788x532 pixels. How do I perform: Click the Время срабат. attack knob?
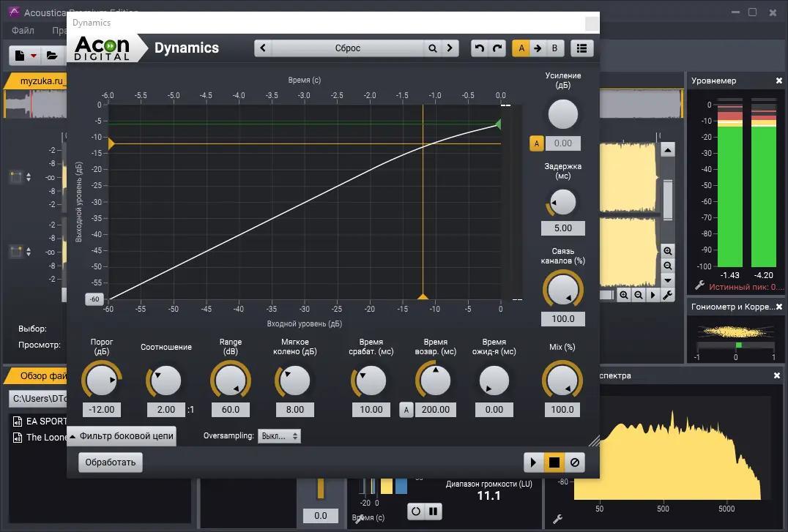[371, 381]
